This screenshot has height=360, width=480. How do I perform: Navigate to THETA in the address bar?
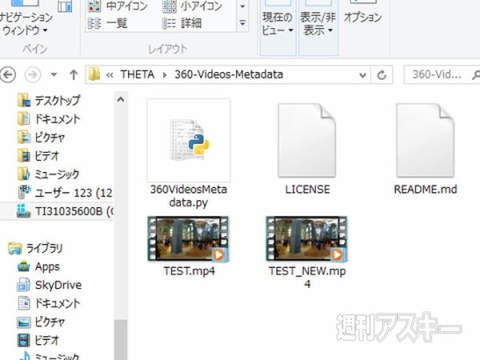(x=137, y=74)
